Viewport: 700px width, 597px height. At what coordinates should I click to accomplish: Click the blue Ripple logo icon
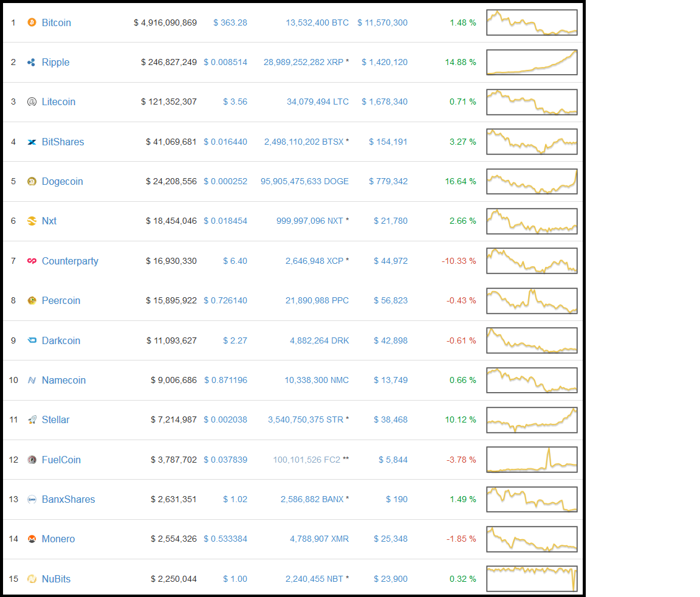pyautogui.click(x=32, y=62)
